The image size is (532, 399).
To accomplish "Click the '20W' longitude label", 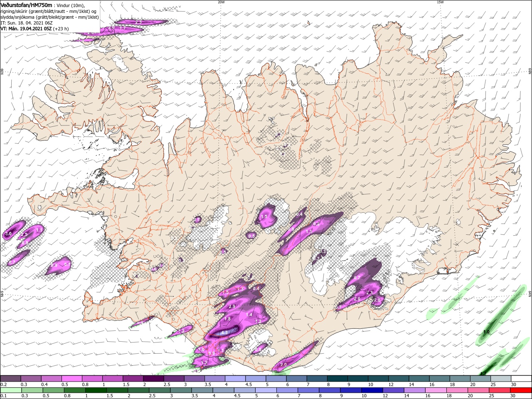I will (x=221, y=2).
